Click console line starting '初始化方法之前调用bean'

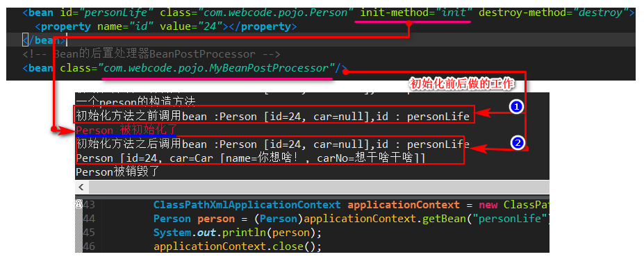click(273, 117)
